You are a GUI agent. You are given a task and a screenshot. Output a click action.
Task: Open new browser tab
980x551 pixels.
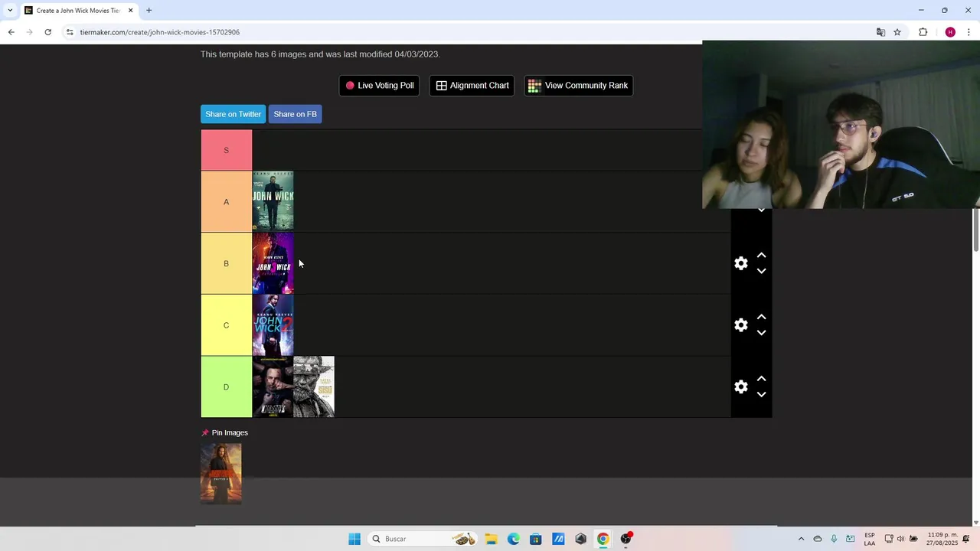tap(149, 11)
